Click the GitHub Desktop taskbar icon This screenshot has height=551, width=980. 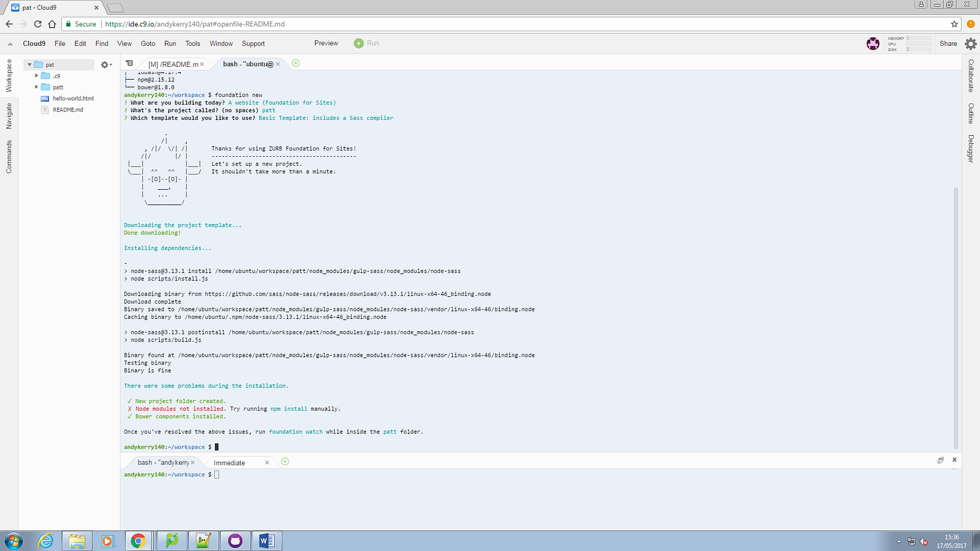[235, 541]
